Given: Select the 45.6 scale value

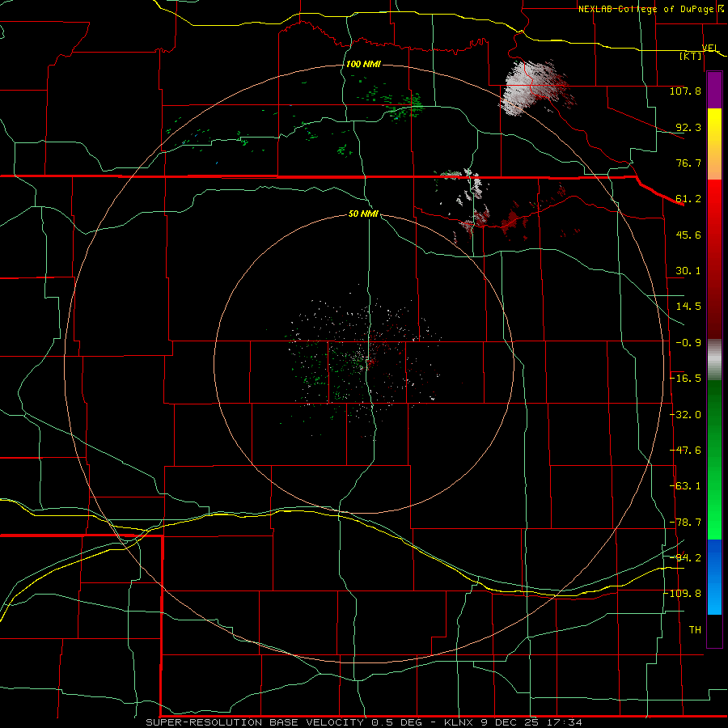Looking at the screenshot, I should coord(688,235).
